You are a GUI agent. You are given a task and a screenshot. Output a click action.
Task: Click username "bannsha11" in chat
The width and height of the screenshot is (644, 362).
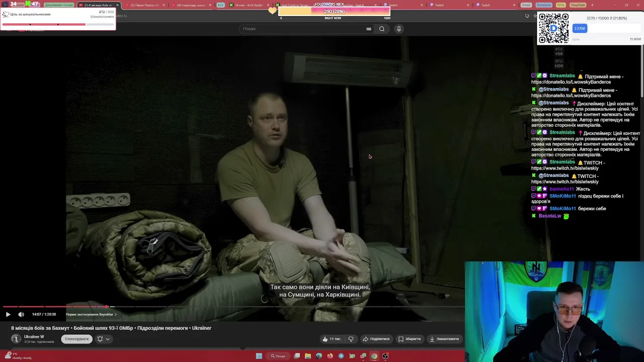tap(561, 189)
